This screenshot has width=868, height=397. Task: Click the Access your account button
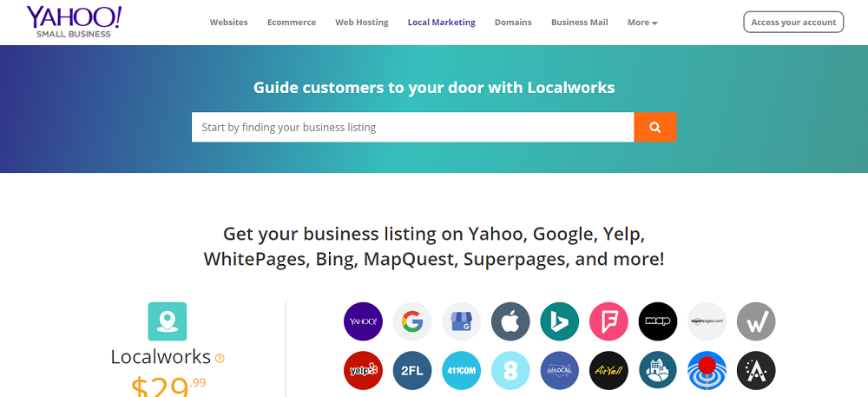793,22
